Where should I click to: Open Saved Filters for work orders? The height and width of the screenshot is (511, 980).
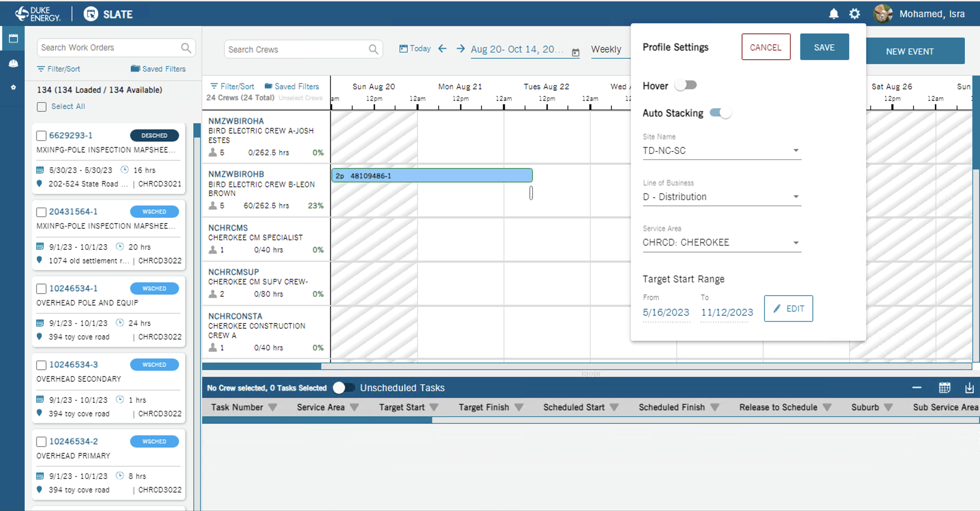pos(158,69)
